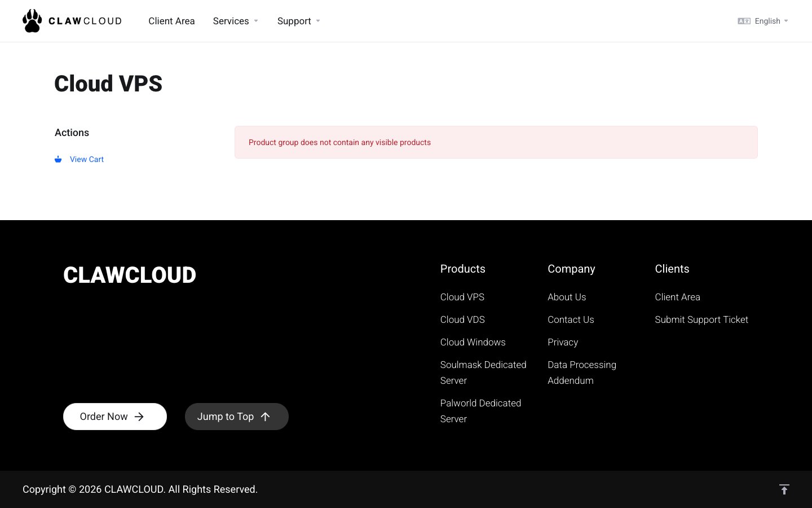Viewport: 812px width, 508px height.
Task: Open footer Client Area link
Action: [677, 297]
